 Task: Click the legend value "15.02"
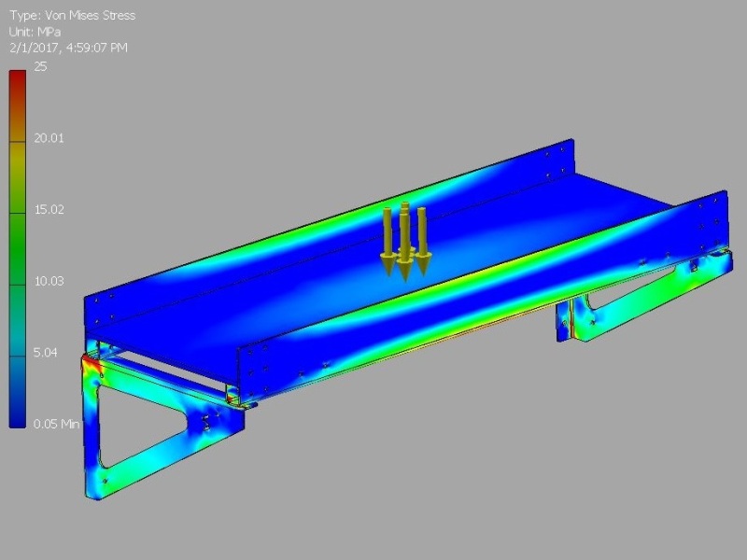pyautogui.click(x=49, y=209)
